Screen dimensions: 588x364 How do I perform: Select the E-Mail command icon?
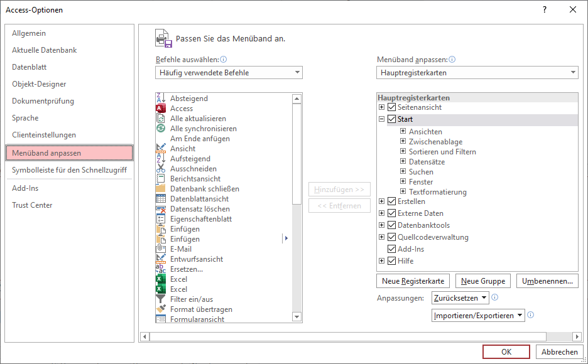tap(160, 249)
